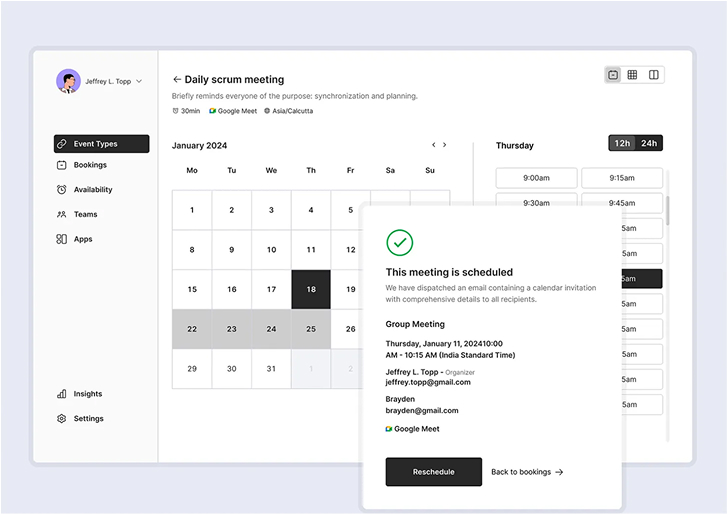Select the monthly calendar view icon
Image resolution: width=727 pixels, height=514 pixels.
click(x=613, y=75)
